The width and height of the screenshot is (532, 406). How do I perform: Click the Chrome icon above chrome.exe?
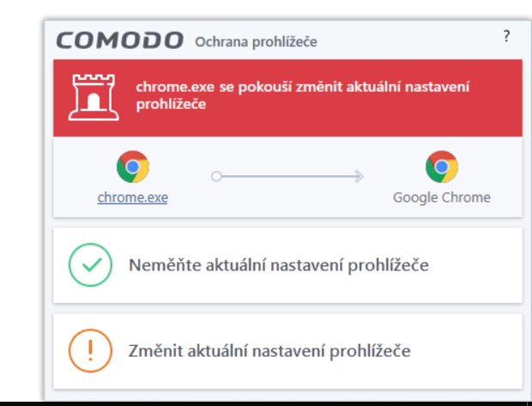(x=133, y=166)
